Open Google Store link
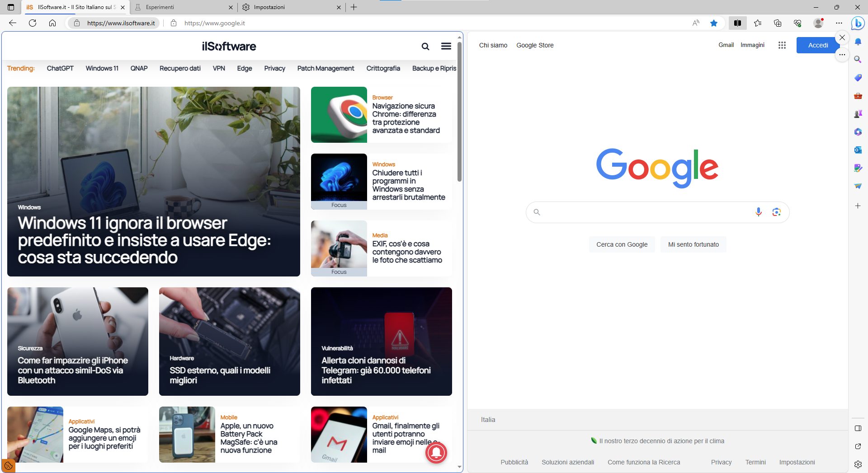Image resolution: width=868 pixels, height=473 pixels. click(x=535, y=45)
